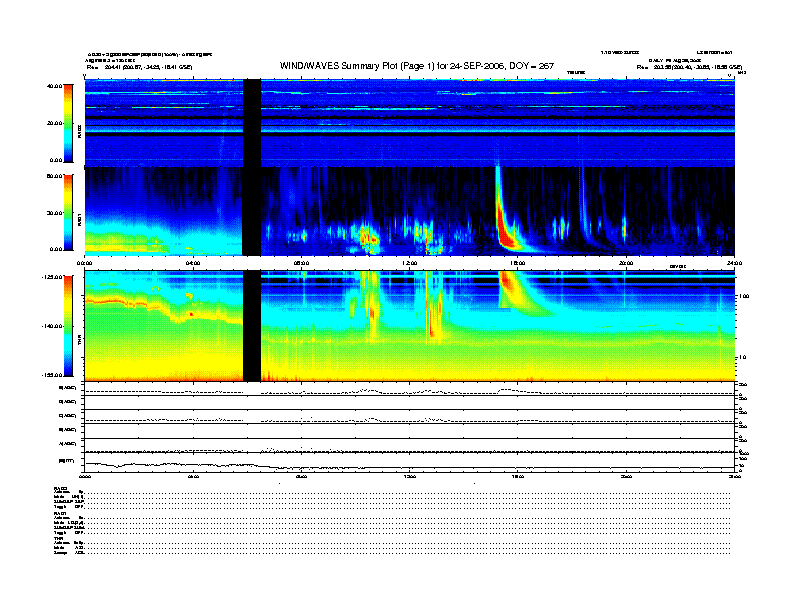Image resolution: width=792 pixels, height=612 pixels.
Task: Click the -155.00 label on TNR scale
Action: click(53, 375)
